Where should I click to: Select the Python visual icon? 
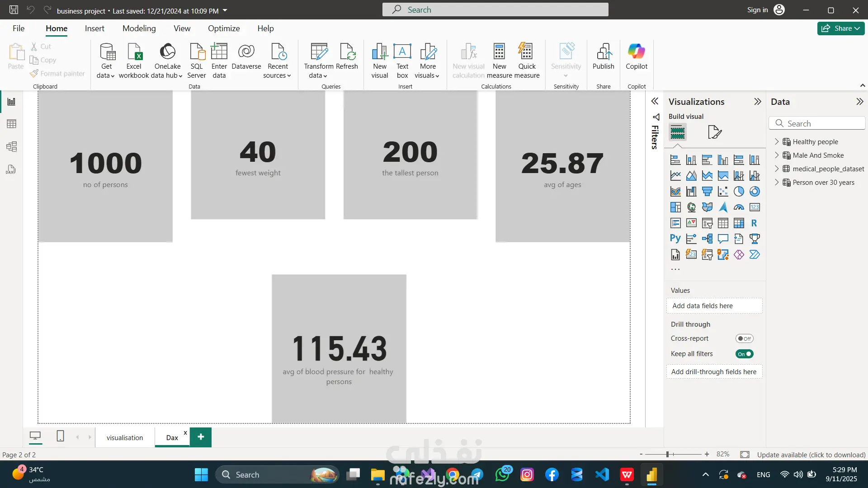tap(675, 239)
